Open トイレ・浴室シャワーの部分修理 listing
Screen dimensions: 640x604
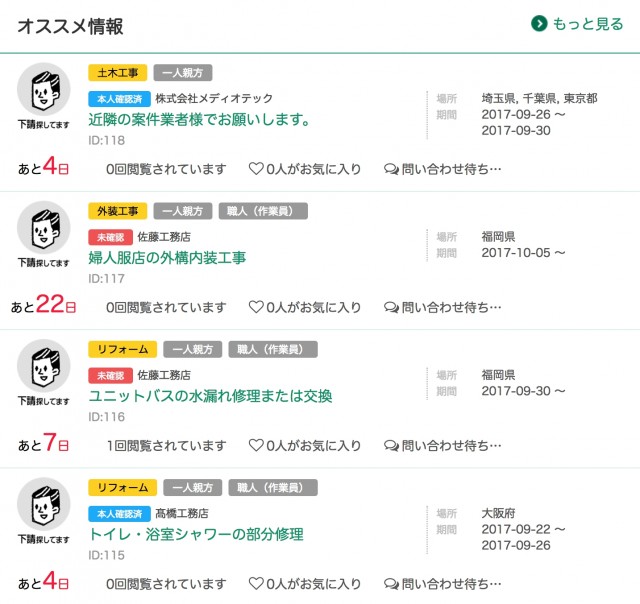[195, 533]
